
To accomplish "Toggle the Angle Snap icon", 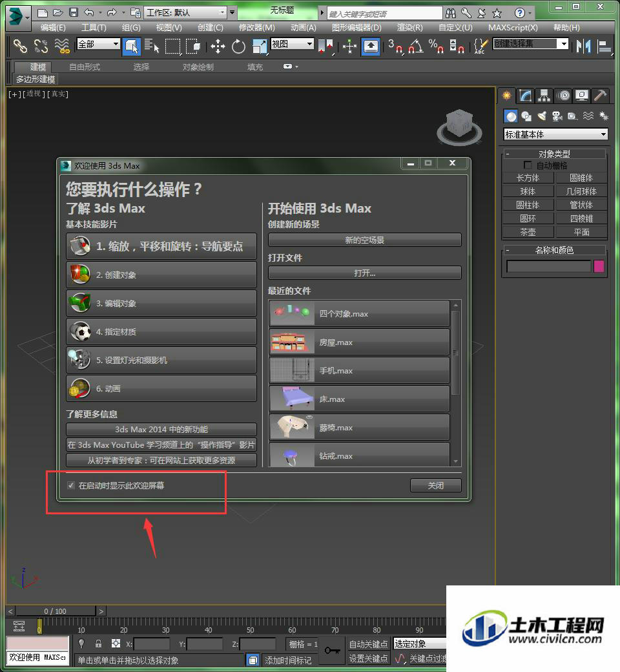I will 416,47.
